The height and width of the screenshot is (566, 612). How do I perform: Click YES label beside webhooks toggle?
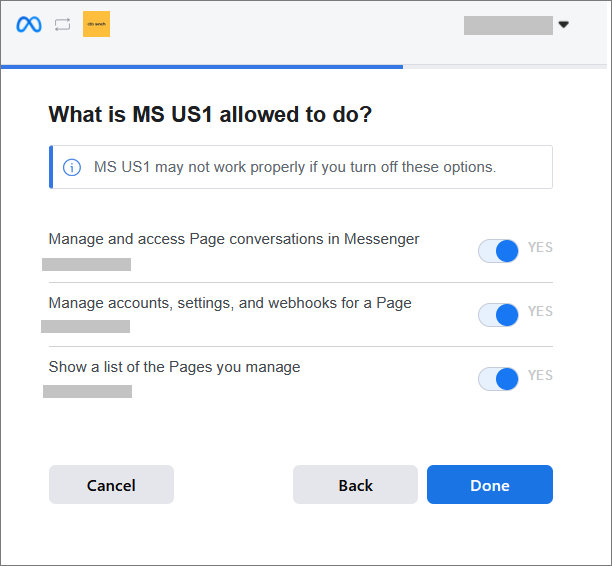coord(540,312)
